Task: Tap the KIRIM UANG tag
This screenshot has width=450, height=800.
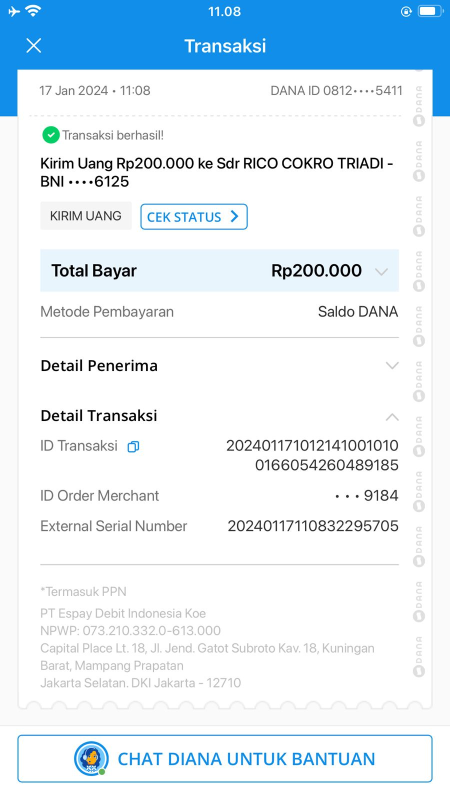Action: (86, 216)
